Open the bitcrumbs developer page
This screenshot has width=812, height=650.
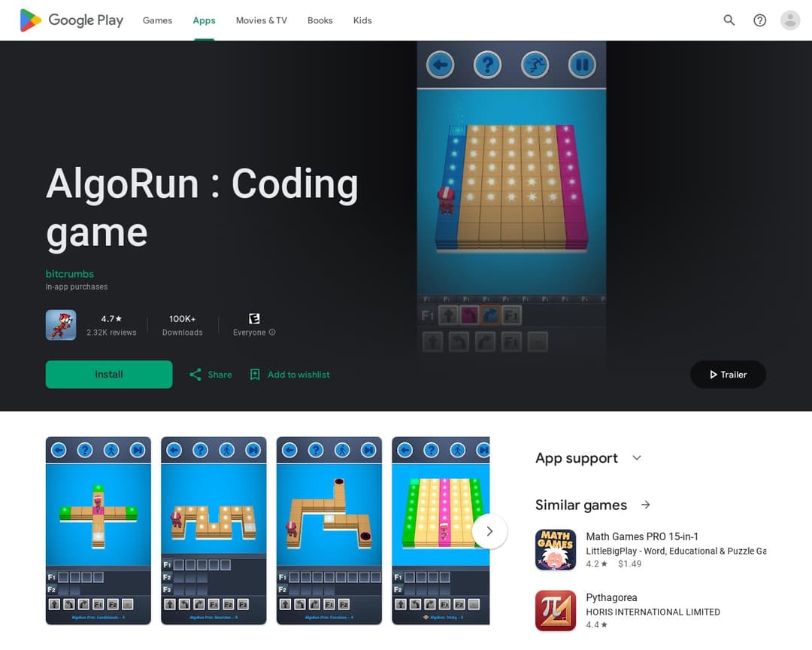coord(70,274)
